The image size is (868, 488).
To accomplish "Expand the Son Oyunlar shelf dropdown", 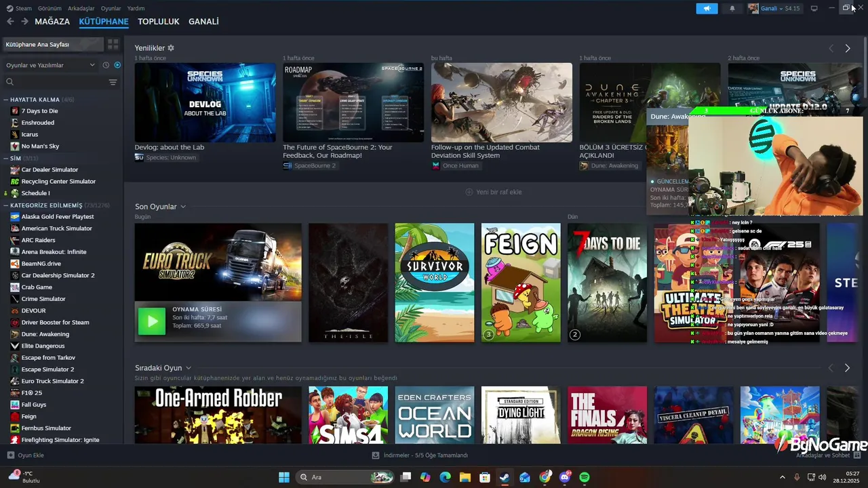I will pos(183,207).
